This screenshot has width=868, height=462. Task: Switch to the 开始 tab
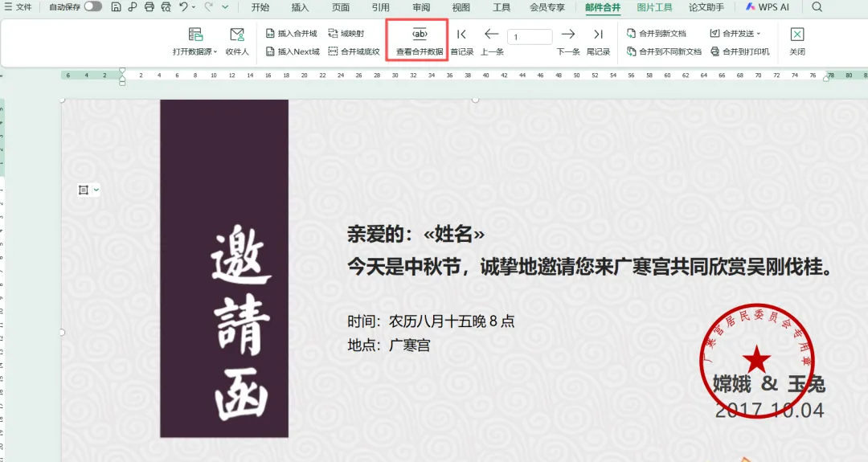pos(260,7)
